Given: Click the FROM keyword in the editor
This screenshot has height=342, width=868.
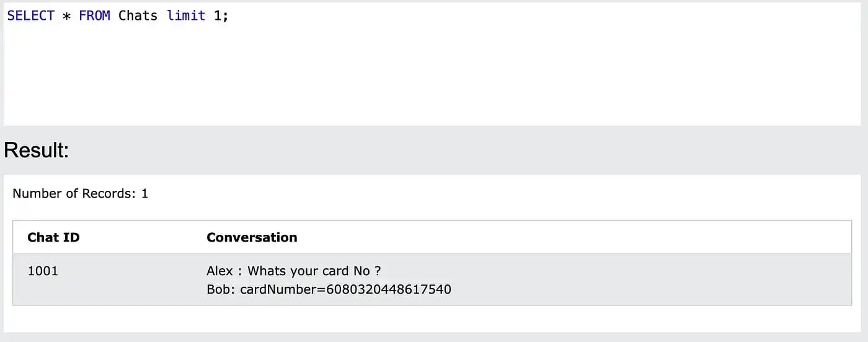Looking at the screenshot, I should click(94, 15).
